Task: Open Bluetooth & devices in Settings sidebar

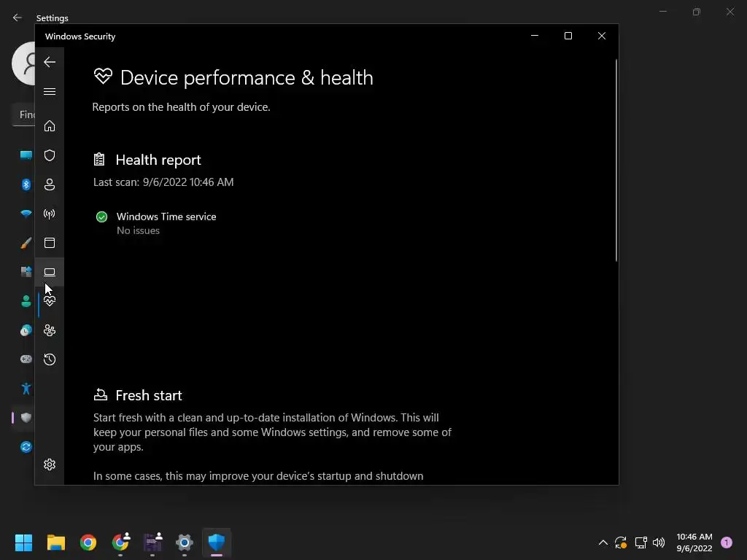Action: (x=26, y=184)
